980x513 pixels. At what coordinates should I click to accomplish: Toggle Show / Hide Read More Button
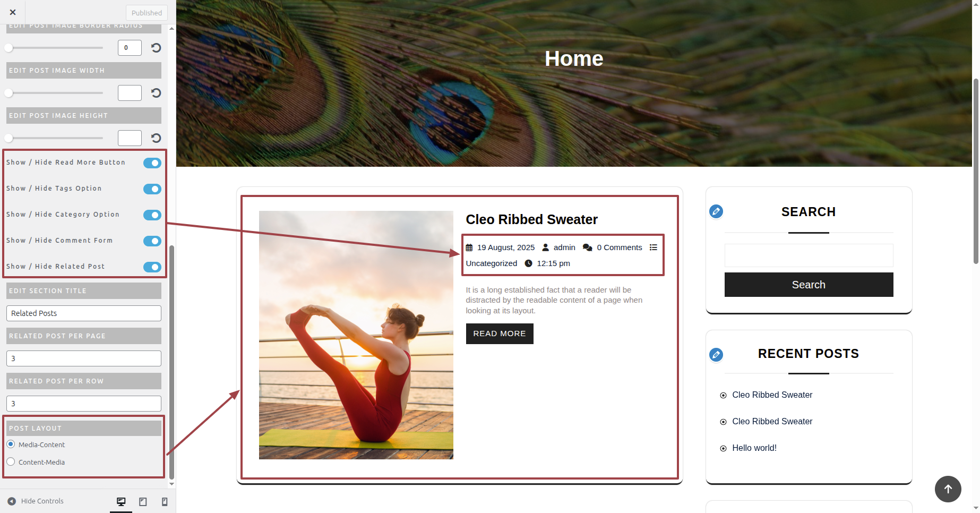[x=152, y=163]
